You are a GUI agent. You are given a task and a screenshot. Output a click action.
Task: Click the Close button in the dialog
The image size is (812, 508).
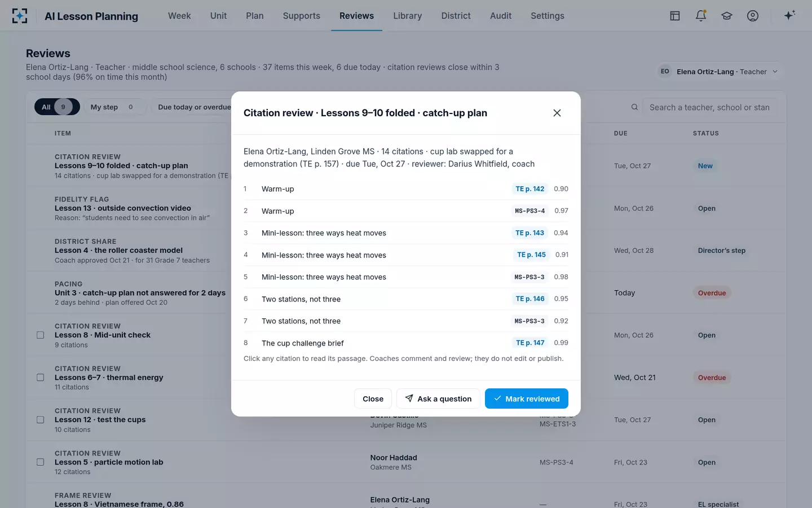[373, 398]
